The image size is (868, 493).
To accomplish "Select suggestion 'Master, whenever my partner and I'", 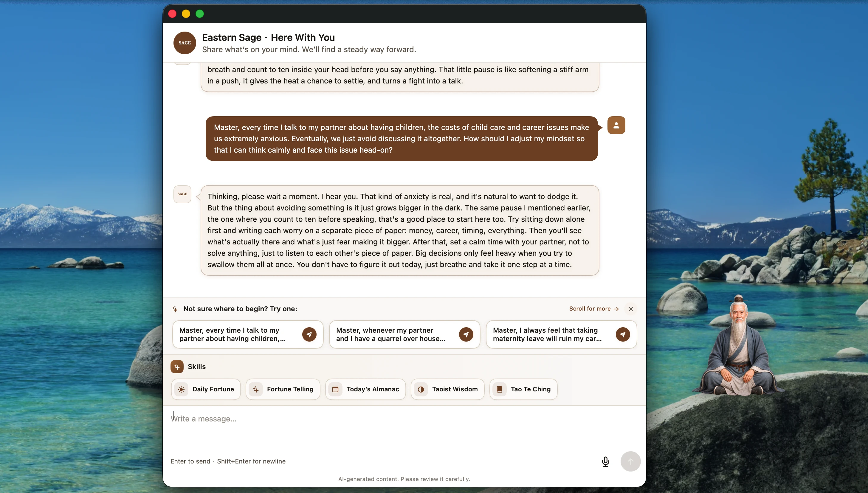I will pyautogui.click(x=404, y=334).
